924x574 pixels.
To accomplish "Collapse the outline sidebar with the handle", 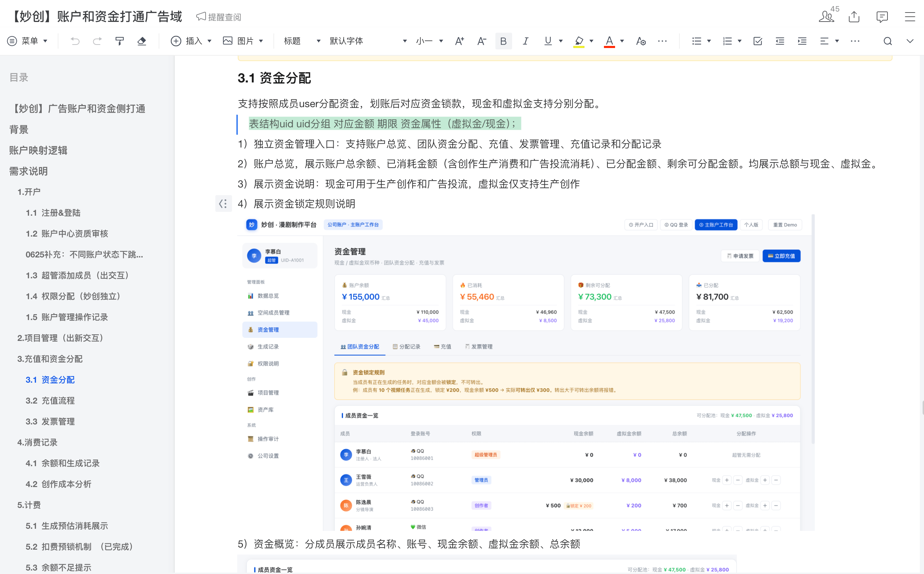I will (223, 204).
